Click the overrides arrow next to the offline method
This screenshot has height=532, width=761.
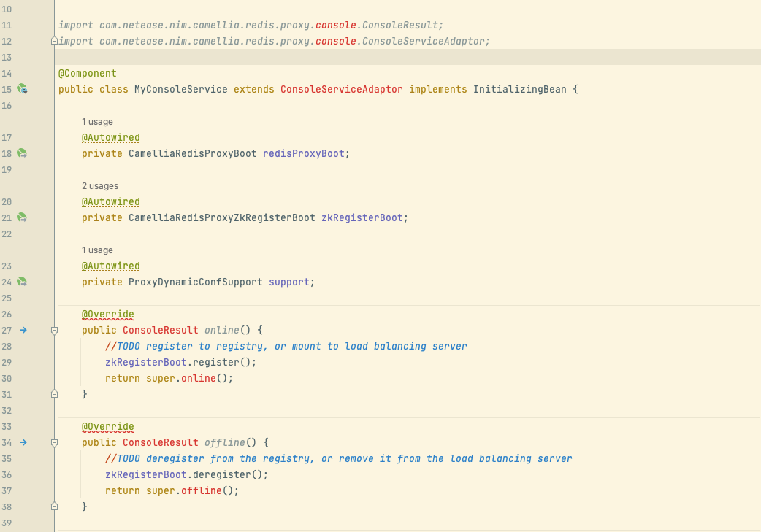click(x=23, y=442)
